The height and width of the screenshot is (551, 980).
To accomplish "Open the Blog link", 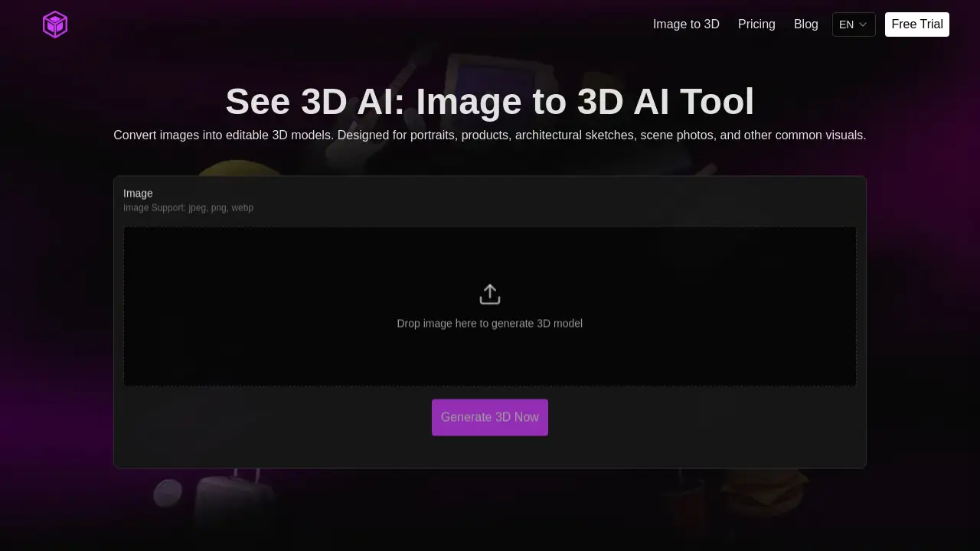I will coord(806,24).
